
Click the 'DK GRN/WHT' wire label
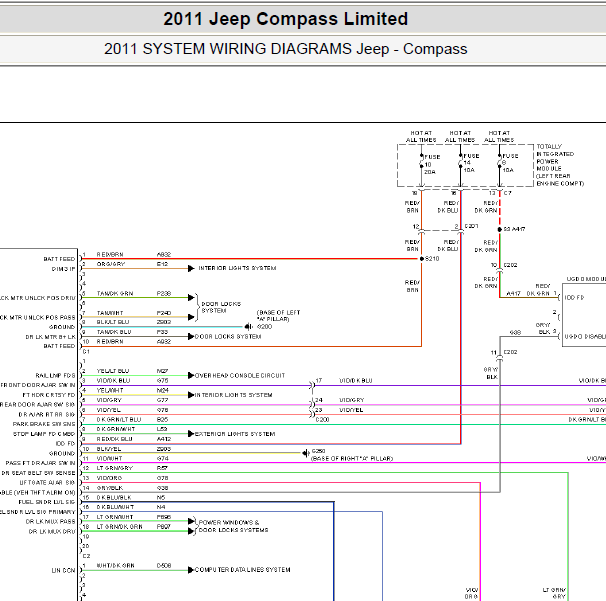coord(115,429)
